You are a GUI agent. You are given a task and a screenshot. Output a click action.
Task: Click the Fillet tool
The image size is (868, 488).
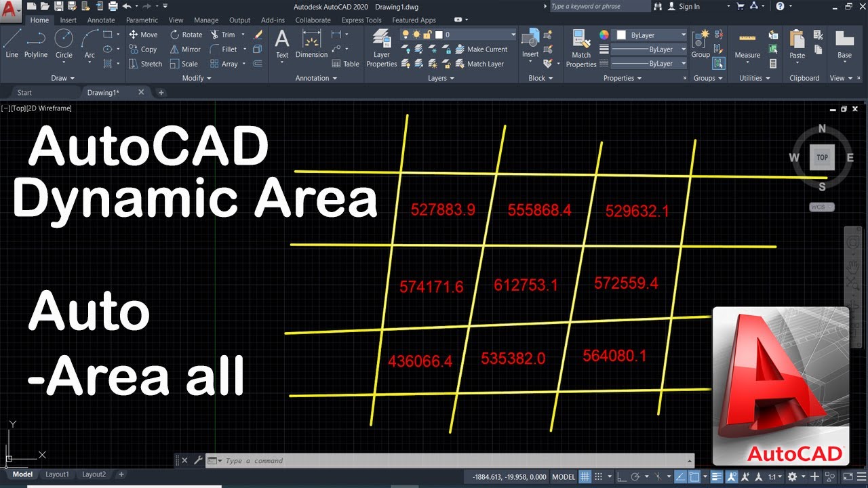(224, 49)
